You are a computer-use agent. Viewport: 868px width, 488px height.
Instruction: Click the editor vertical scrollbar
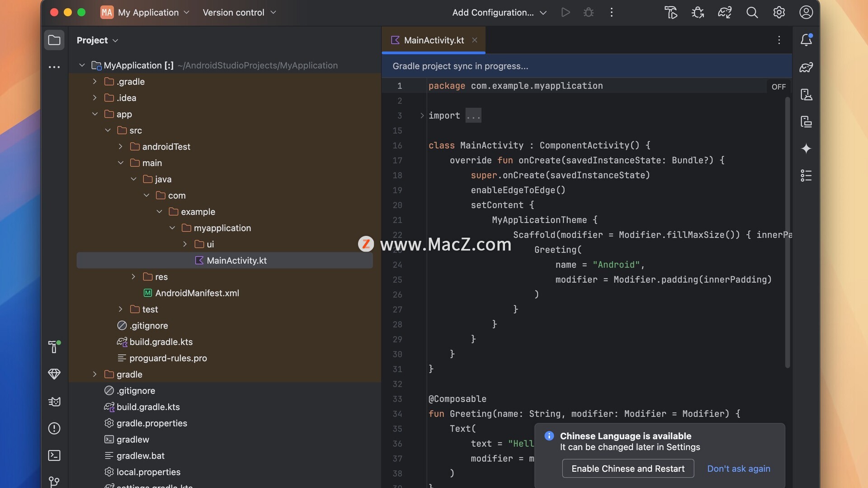[x=788, y=232]
